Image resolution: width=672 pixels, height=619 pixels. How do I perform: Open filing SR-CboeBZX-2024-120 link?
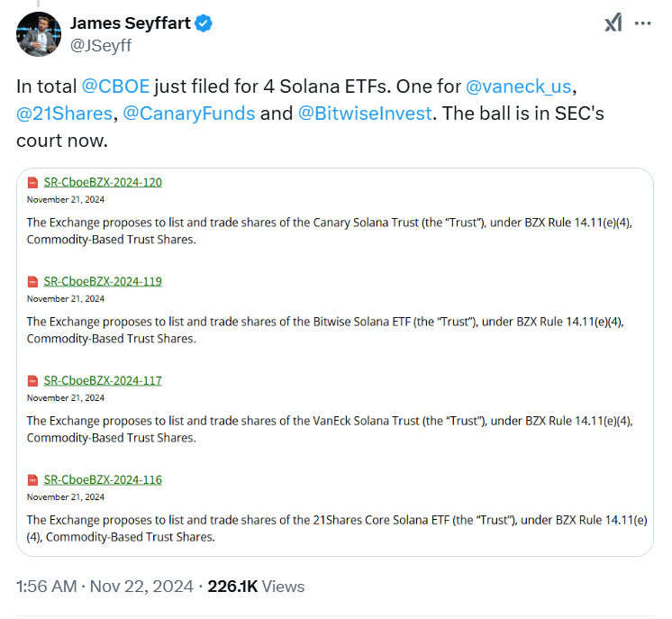coord(103,182)
